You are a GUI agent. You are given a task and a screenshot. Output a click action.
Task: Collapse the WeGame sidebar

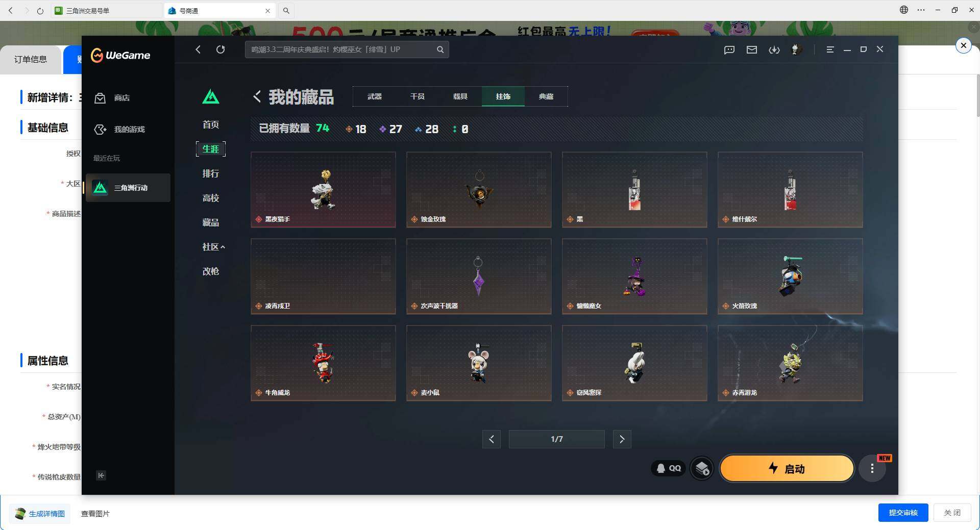pos(101,475)
